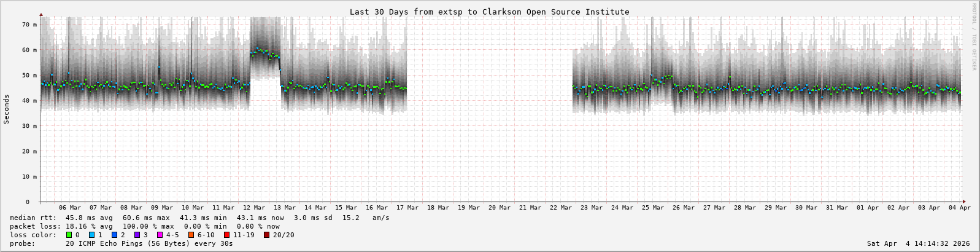This screenshot has height=252, width=980.
Task: Select the magenta 4-5 loss swatch
Action: tap(160, 235)
